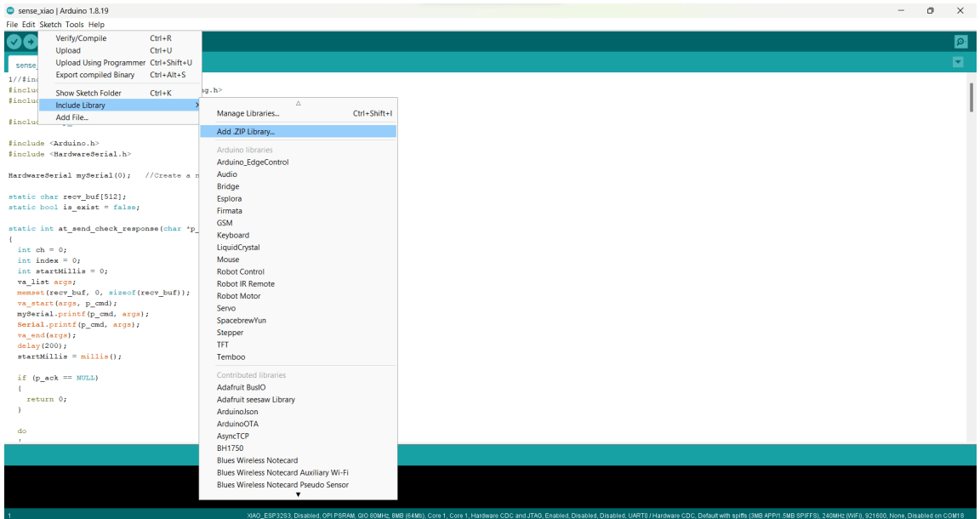Include the Esplora library
Viewport: 980px width, 519px height.
pyautogui.click(x=298, y=199)
